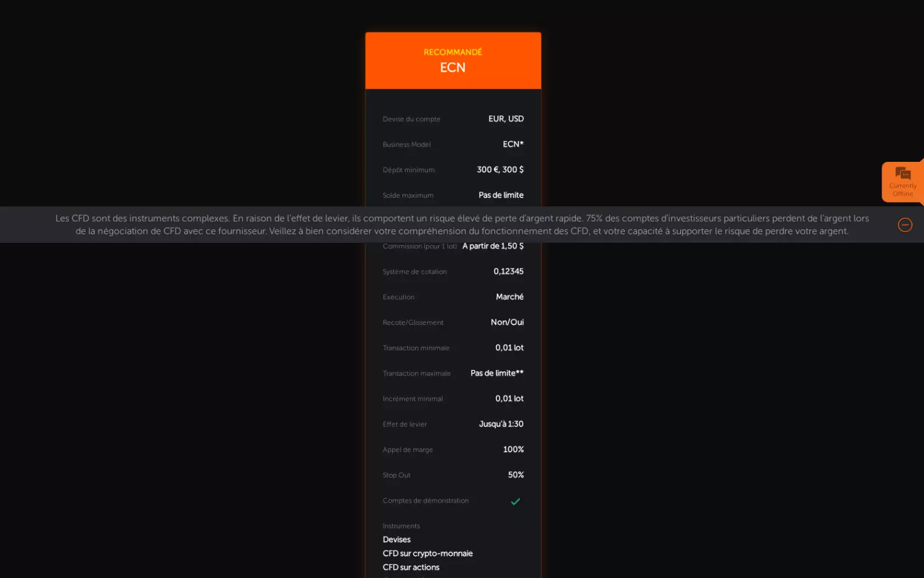Select "CFD sur crypto-monnaie" instrument
The height and width of the screenshot is (578, 924).
(x=428, y=554)
